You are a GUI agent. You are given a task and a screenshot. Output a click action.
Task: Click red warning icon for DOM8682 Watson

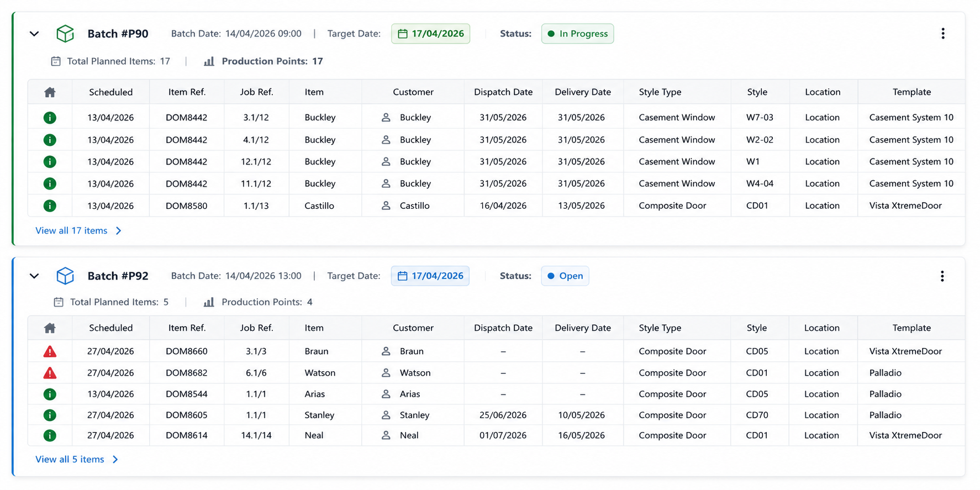[x=50, y=373]
